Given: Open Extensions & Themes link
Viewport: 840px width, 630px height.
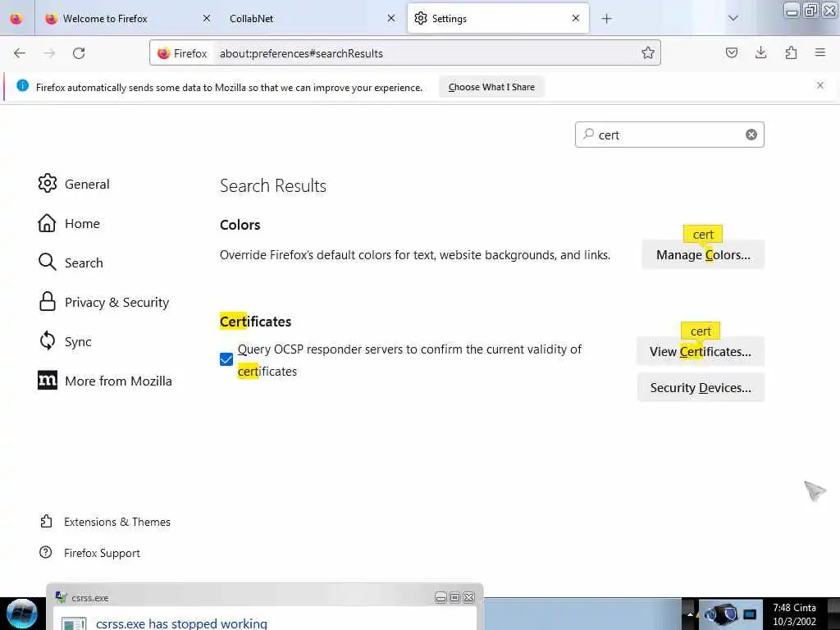Looking at the screenshot, I should pos(105,522).
